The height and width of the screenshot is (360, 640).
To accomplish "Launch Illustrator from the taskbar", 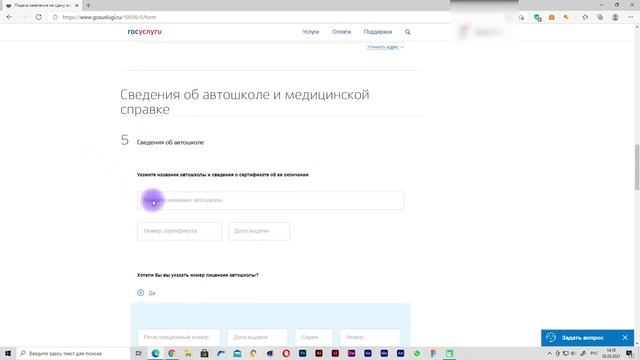I will (319, 353).
